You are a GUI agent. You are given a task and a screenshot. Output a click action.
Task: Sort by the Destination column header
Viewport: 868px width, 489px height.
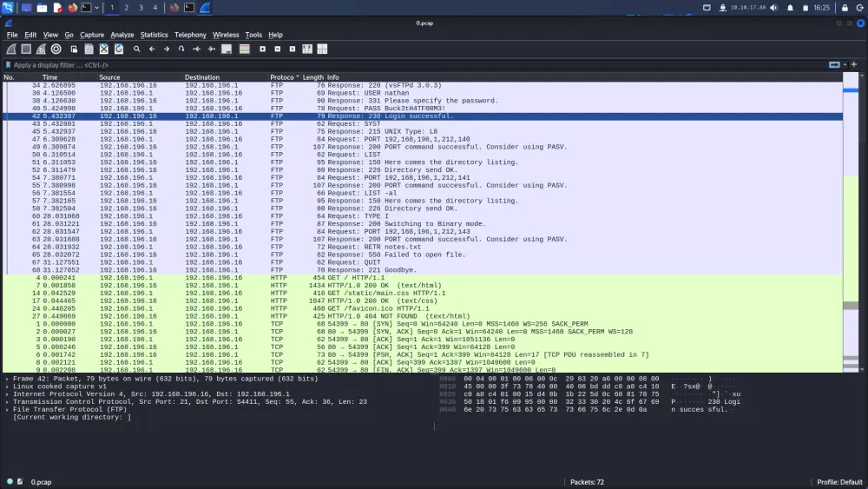tap(202, 77)
